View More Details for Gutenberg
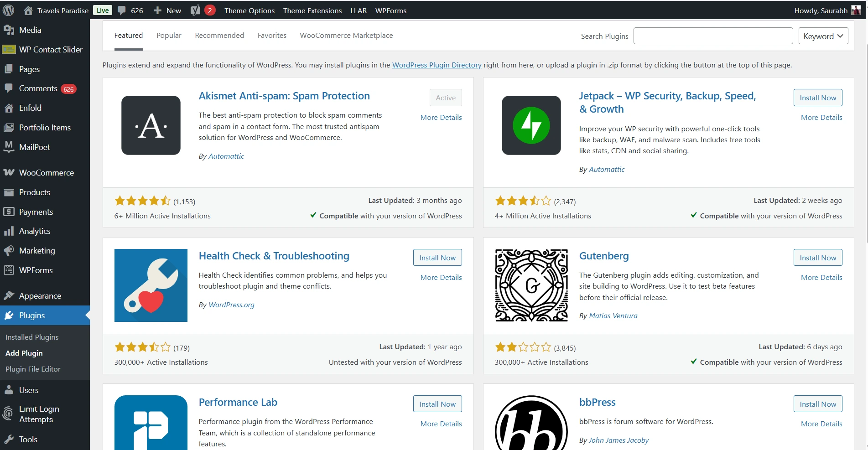868x450 pixels. (821, 278)
